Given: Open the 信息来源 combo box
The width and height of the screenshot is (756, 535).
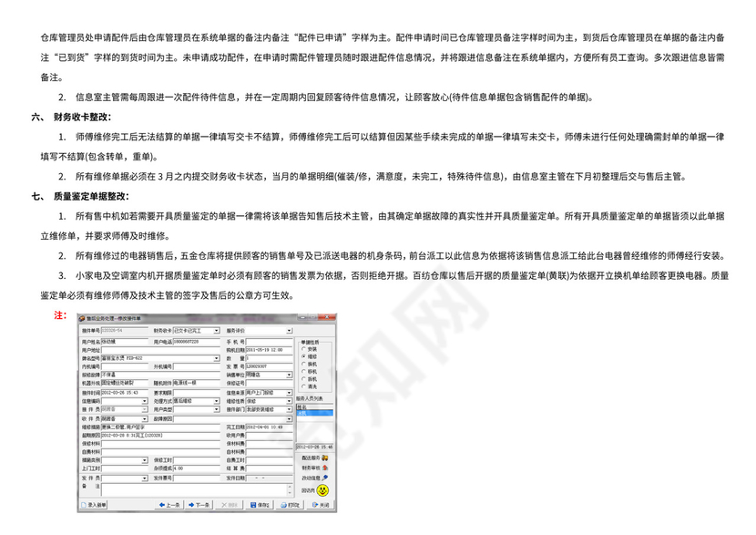Looking at the screenshot, I should [x=288, y=391].
